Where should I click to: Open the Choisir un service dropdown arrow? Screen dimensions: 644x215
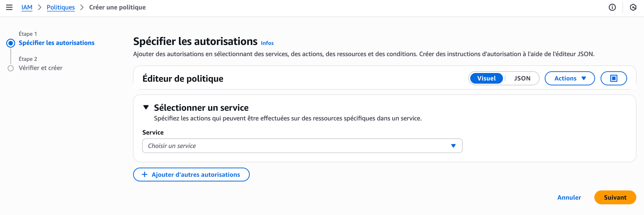(x=453, y=146)
